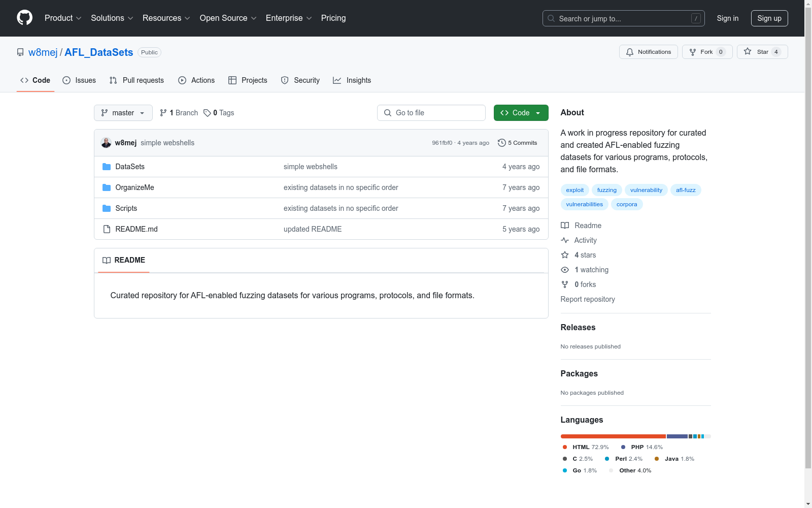Go to the Actions tab
The height and width of the screenshot is (508, 812).
click(196, 80)
